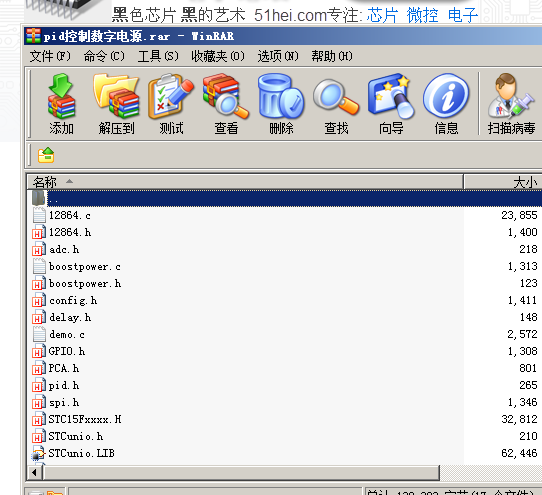Click the horizontal scrollbar left arrow
This screenshot has height=495, width=542.
point(34,472)
